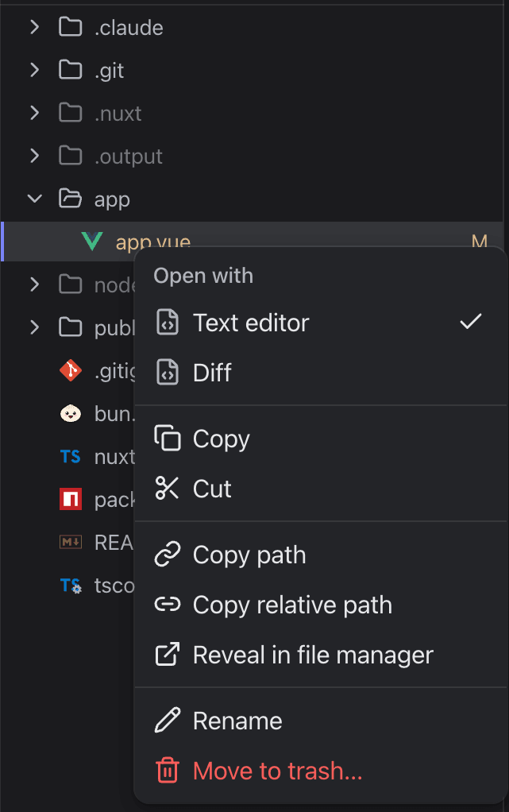
Task: Select the .claude folder name
Action: pos(129,28)
